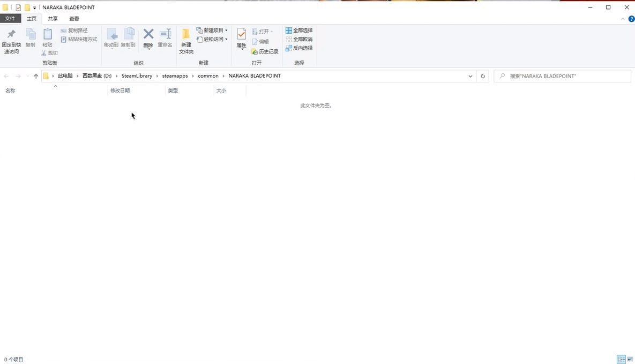This screenshot has height=364, width=635.
Task: Expand the address bar history dropdown
Action: tap(470, 76)
